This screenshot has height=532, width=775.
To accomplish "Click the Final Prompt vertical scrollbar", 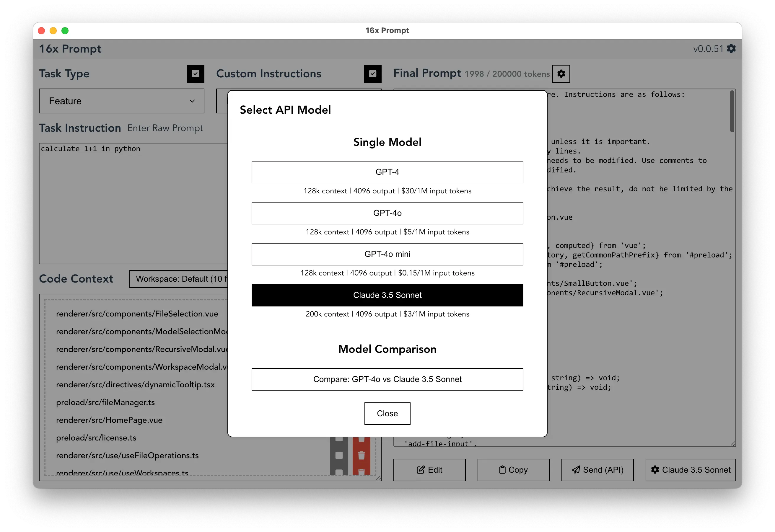I will click(732, 111).
